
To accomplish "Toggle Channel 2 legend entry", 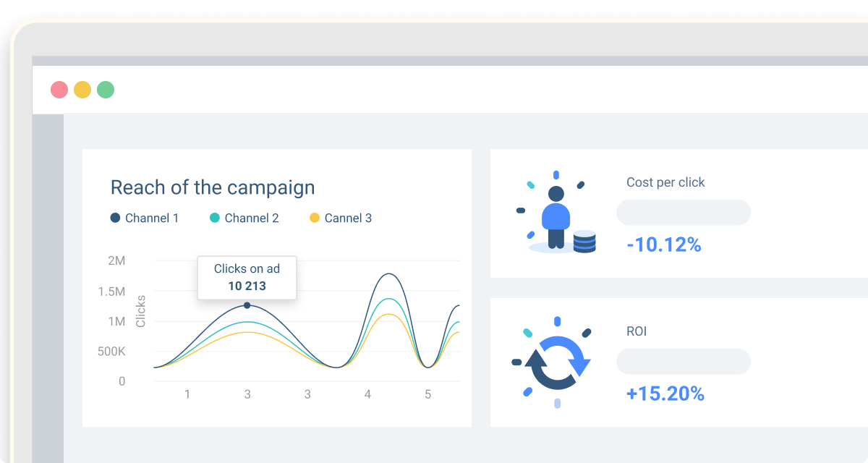I will pyautogui.click(x=244, y=218).
